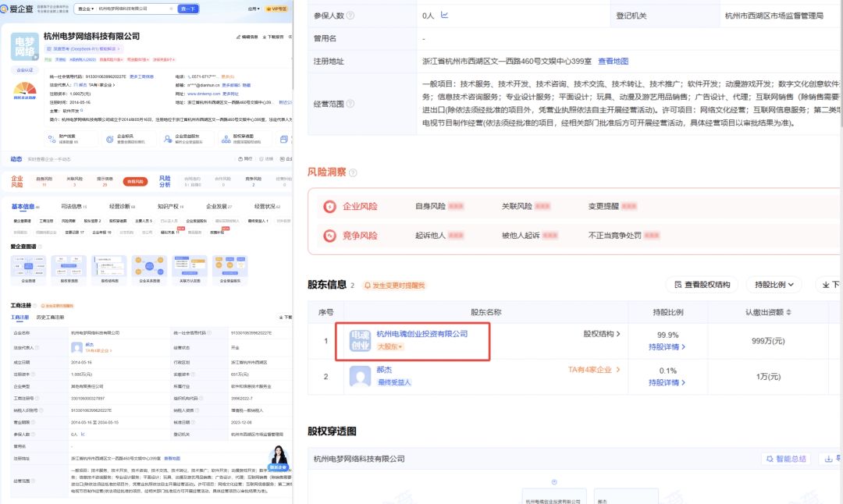
Task: Switch to the 历史工商注册 tab
Action: click(50, 317)
